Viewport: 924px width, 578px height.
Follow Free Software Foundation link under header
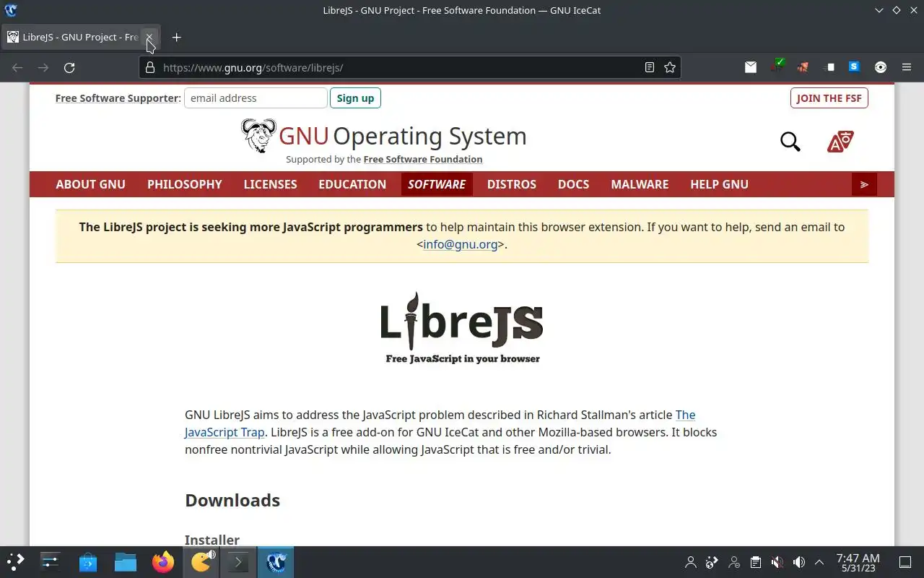coord(423,159)
